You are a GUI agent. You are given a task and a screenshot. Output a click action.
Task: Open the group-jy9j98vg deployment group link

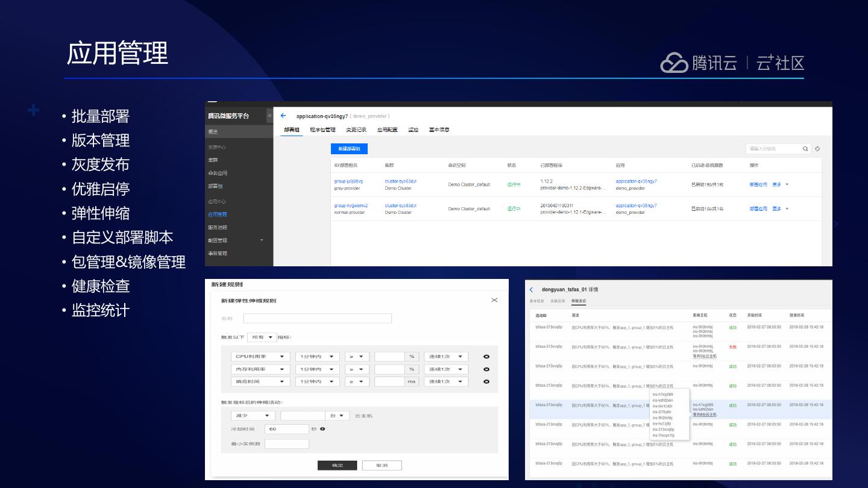(348, 181)
